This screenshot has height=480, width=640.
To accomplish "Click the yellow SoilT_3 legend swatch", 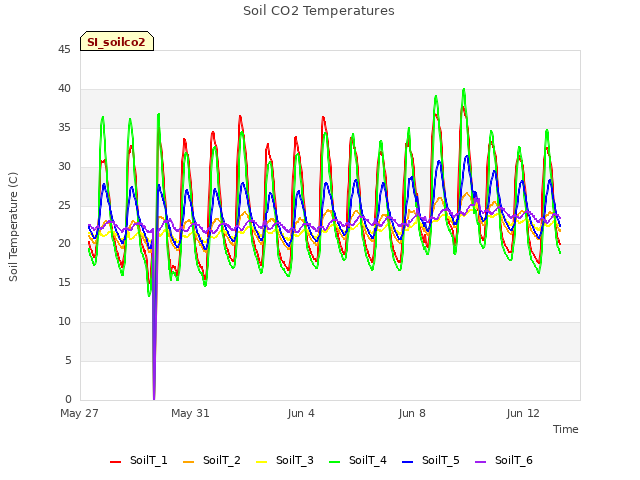I will (262, 462).
